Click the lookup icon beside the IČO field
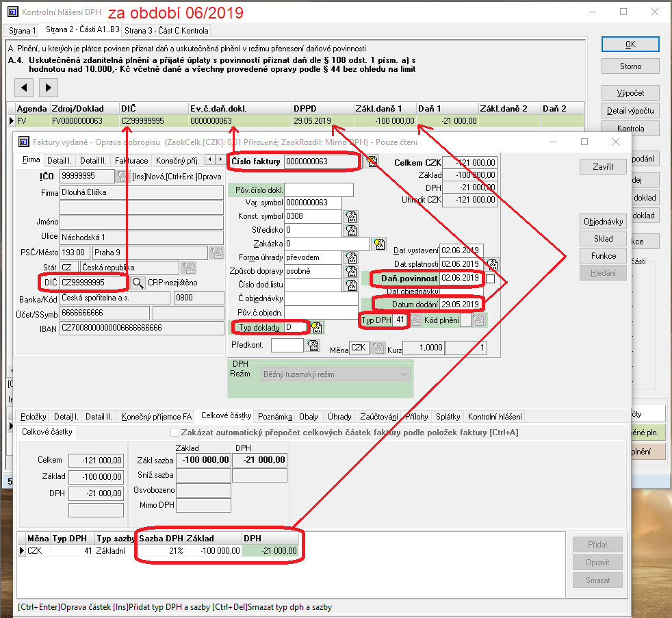 coord(122,176)
